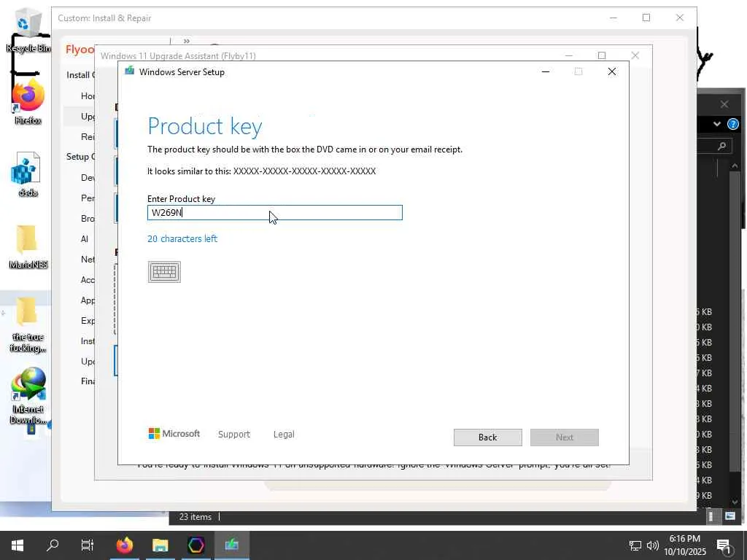Select the dsda desktop icon
The height and width of the screenshot is (560, 747).
click(28, 174)
